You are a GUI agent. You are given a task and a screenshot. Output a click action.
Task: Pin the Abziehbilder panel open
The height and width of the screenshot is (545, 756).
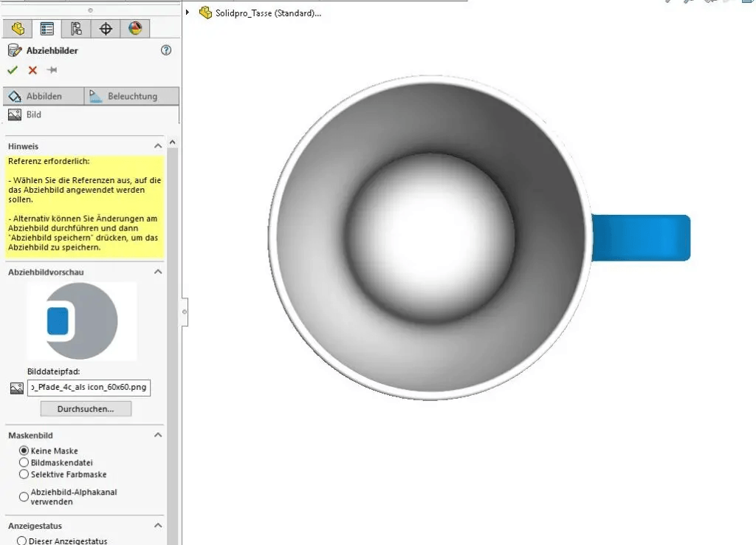coord(52,70)
